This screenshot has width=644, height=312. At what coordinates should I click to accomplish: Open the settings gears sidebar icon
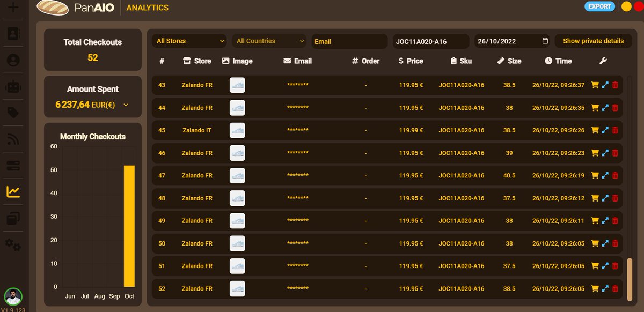point(13,244)
